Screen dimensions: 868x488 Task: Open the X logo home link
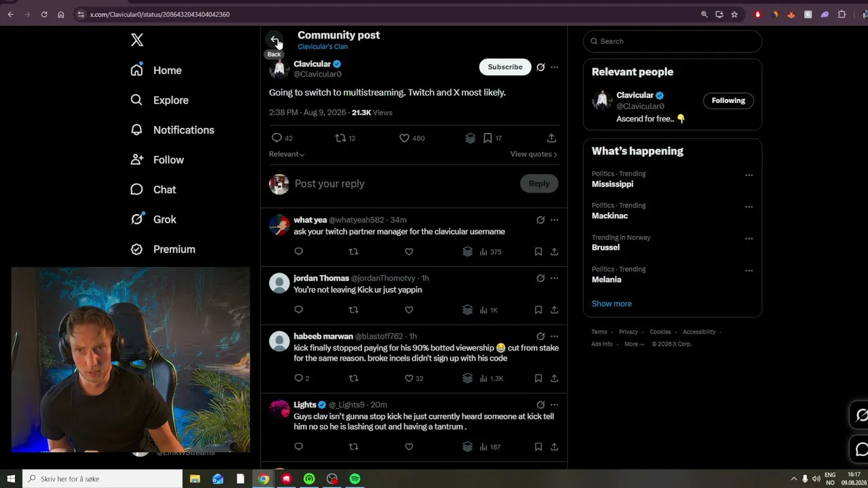coord(137,40)
